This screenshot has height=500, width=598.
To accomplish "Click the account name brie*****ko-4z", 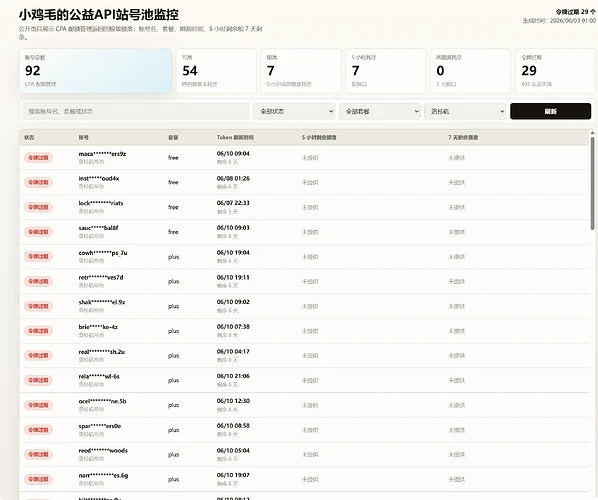I will (98, 327).
